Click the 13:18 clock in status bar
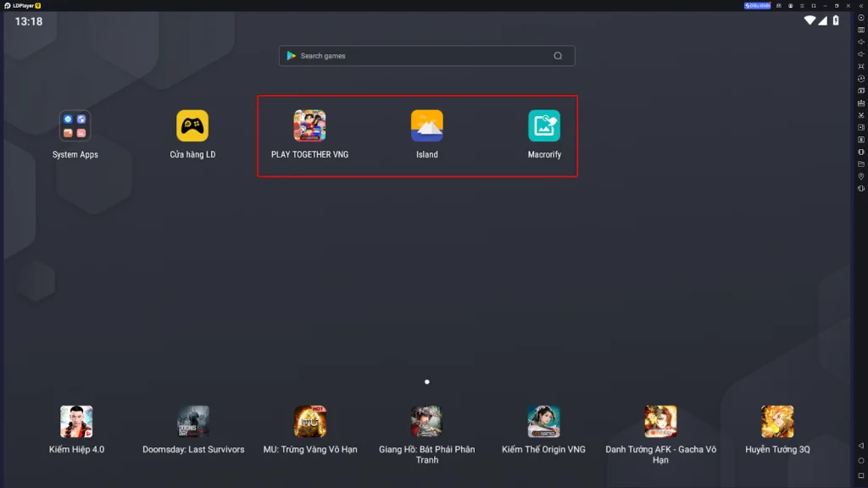The height and width of the screenshot is (488, 868). coord(28,21)
